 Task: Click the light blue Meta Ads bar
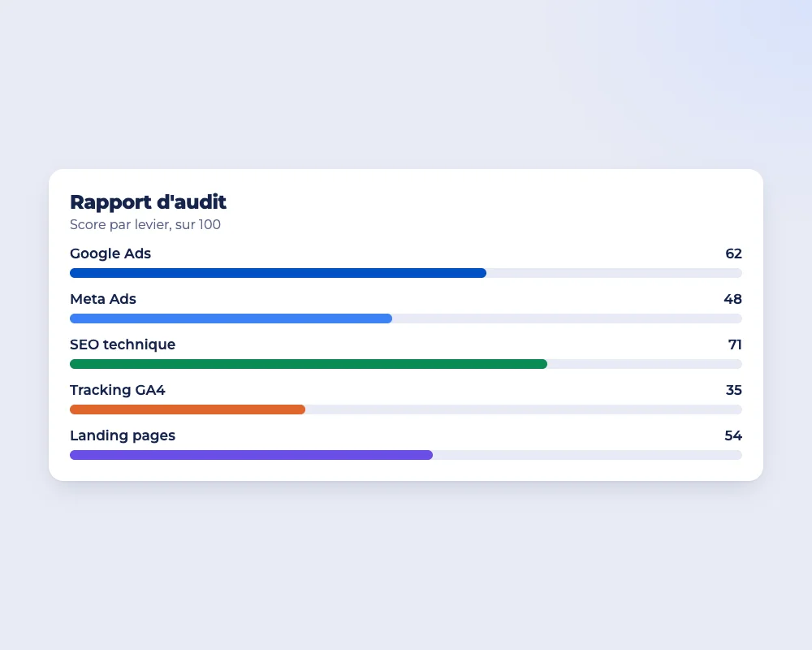point(231,318)
